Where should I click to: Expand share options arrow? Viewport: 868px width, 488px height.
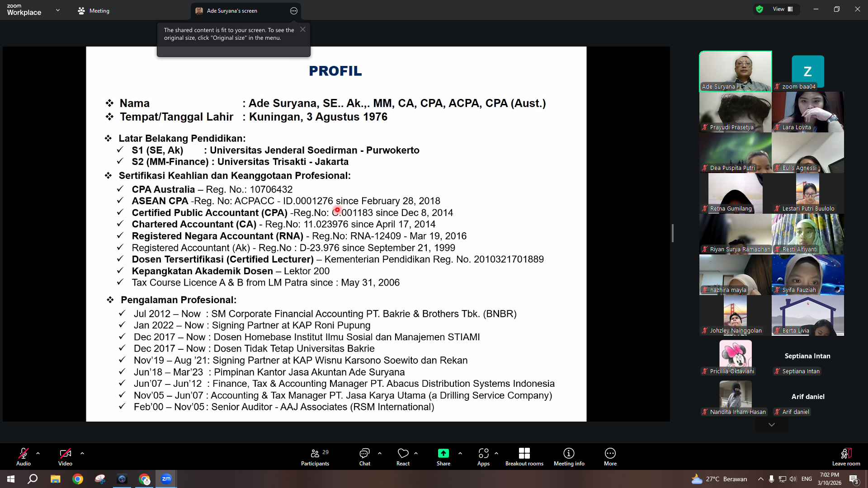click(460, 453)
